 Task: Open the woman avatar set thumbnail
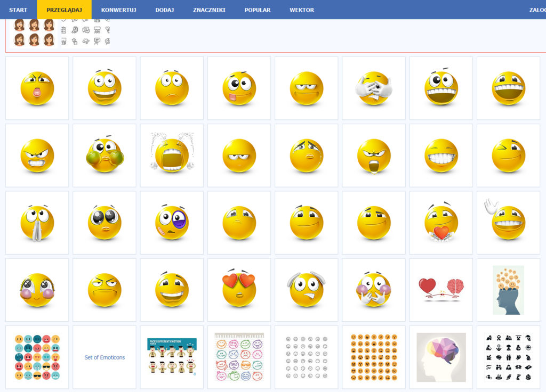coord(34,33)
